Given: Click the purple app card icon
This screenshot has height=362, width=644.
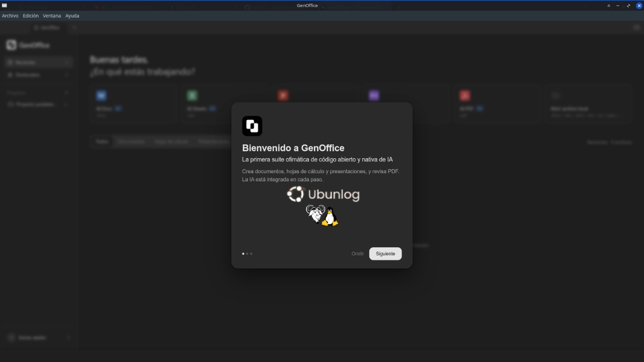Looking at the screenshot, I should point(374,95).
